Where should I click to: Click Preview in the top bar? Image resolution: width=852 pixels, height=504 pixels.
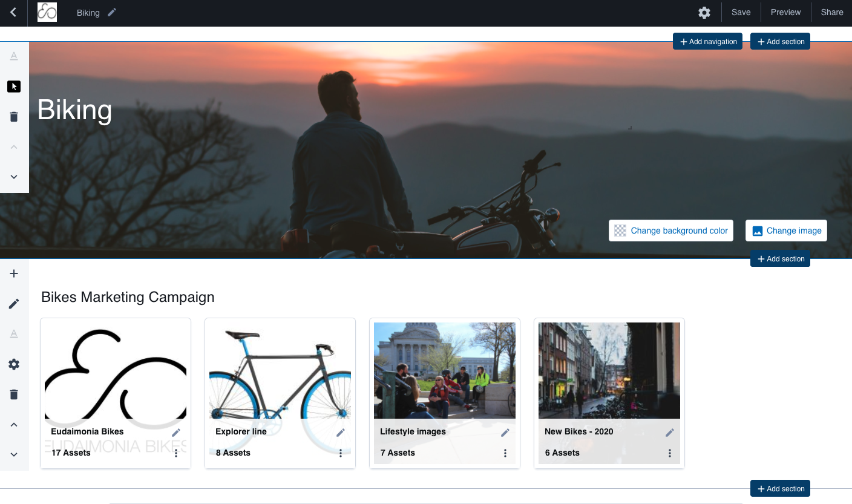[x=785, y=13]
